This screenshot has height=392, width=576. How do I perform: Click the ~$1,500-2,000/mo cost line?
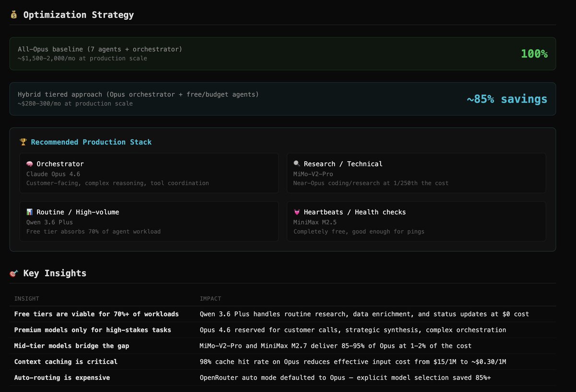83,59
